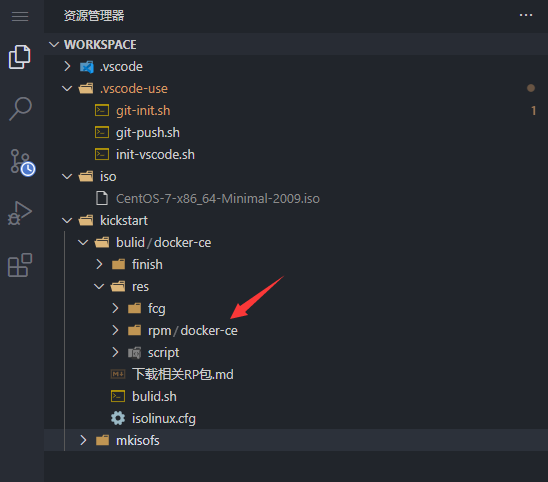Click the .vscode-use folder icon
548x482 pixels.
86,88
